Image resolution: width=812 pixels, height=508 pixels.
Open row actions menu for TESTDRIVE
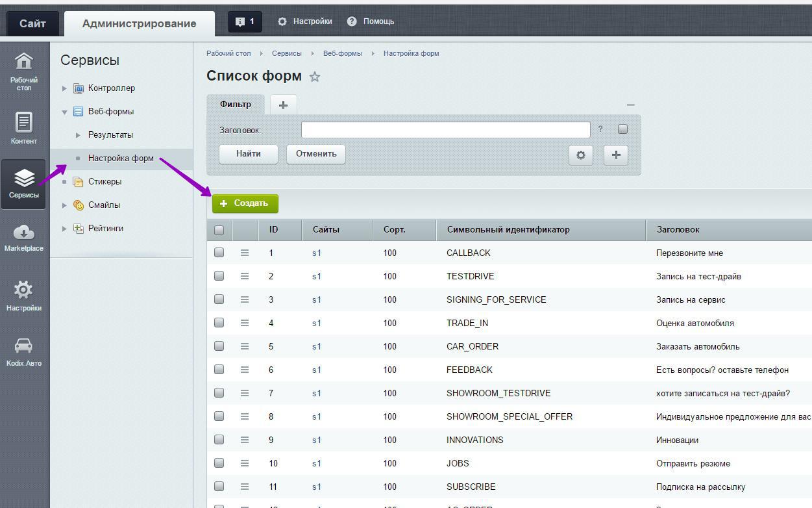click(x=245, y=276)
